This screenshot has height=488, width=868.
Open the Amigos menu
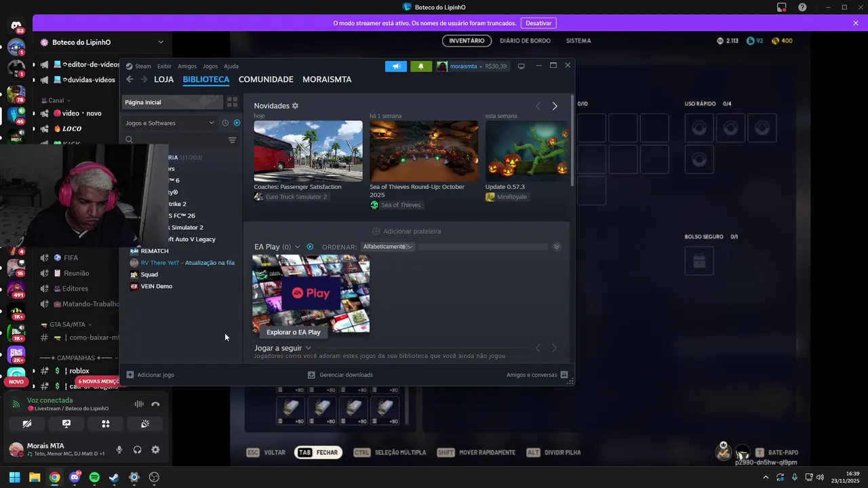click(x=187, y=66)
